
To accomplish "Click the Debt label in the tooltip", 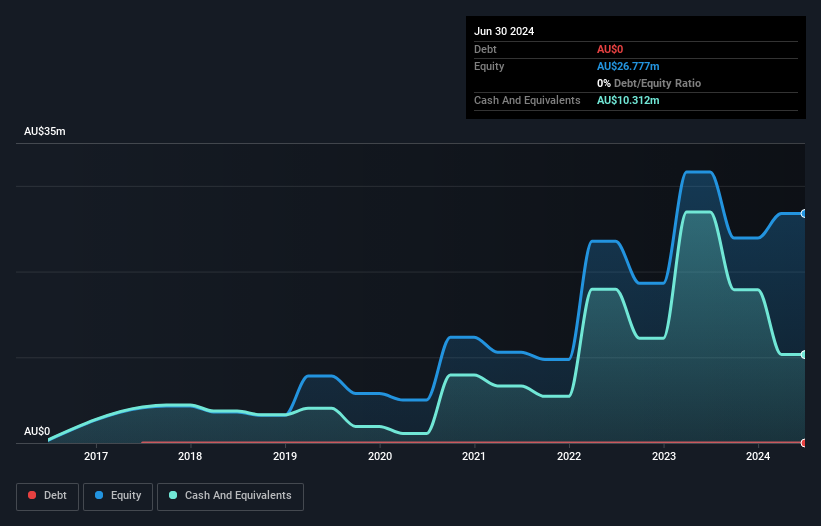I will 485,49.
